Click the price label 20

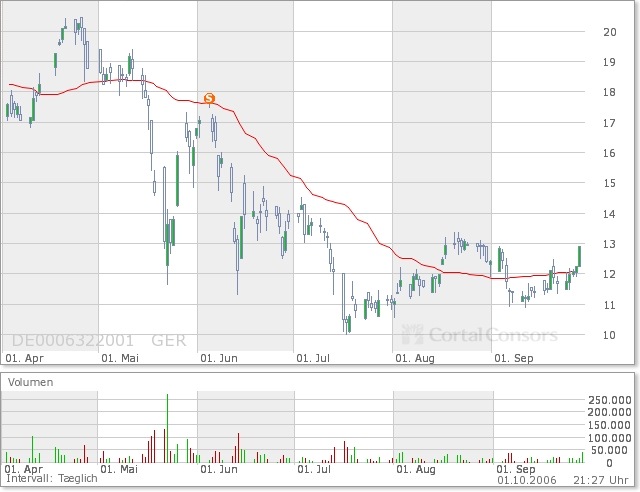pyautogui.click(x=609, y=32)
